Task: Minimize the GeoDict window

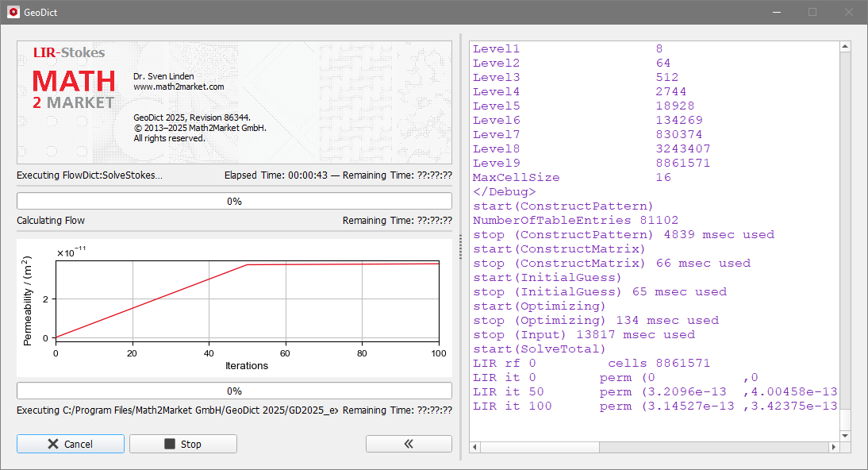Action: (x=775, y=12)
